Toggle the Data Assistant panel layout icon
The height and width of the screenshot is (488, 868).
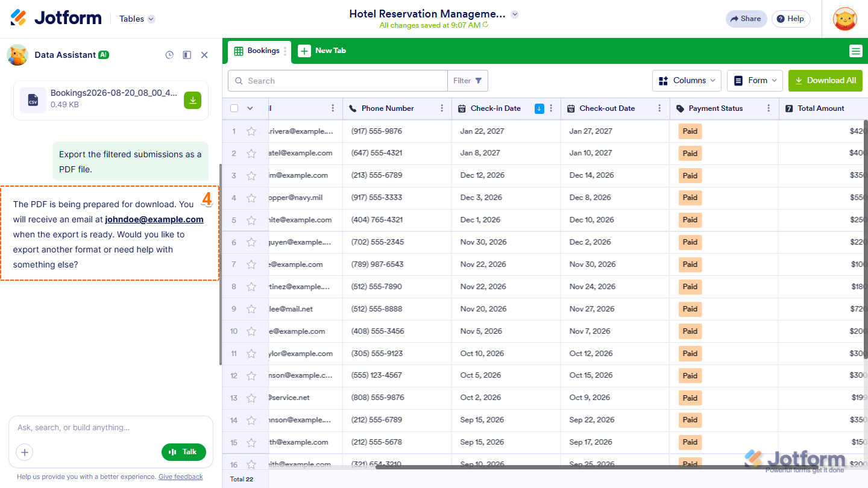[x=187, y=55]
